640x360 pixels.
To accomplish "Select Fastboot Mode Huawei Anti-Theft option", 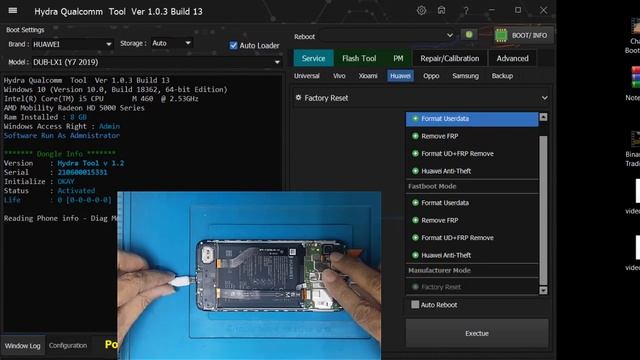I will pyautogui.click(x=472, y=256).
